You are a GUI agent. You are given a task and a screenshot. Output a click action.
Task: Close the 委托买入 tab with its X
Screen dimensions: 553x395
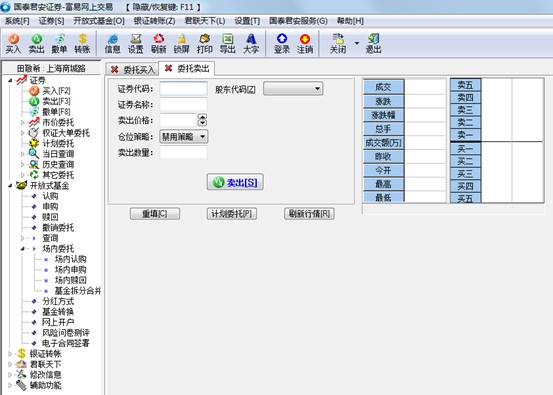pos(114,69)
